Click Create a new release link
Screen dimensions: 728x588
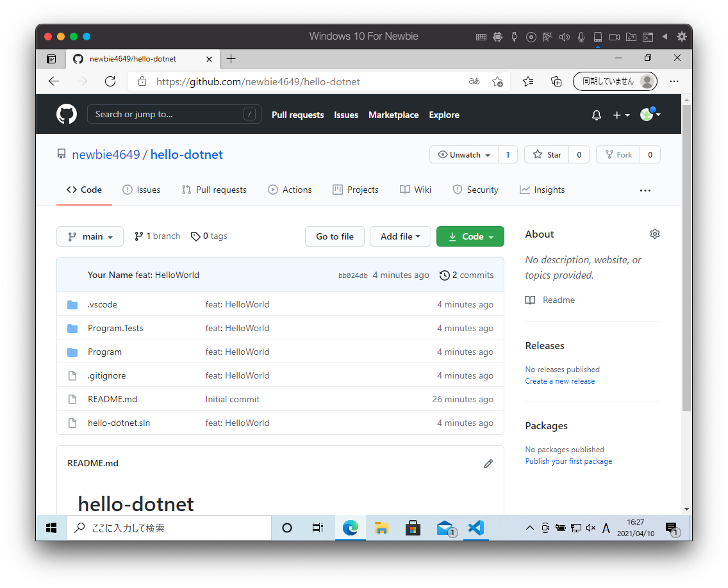[x=560, y=381]
